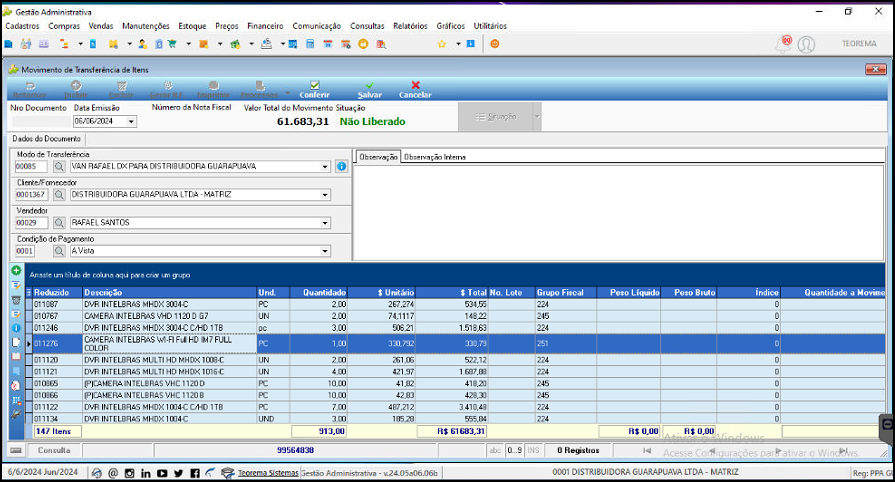Click the email @ icon in status bar
Image resolution: width=895 pixels, height=482 pixels.
click(113, 473)
